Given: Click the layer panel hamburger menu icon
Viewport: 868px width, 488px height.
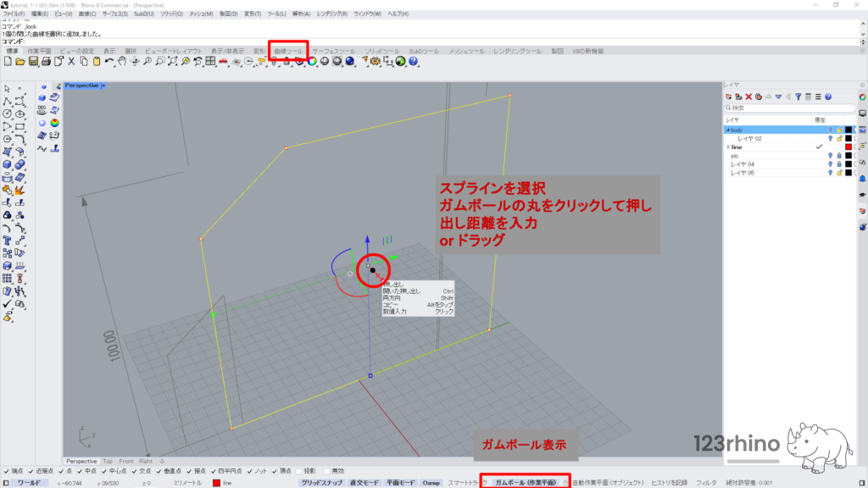Looking at the screenshot, I should 818,97.
